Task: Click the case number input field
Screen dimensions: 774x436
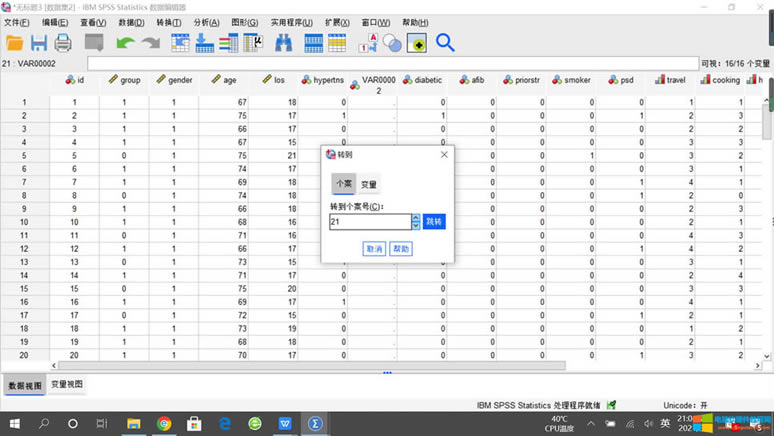Action: click(369, 222)
